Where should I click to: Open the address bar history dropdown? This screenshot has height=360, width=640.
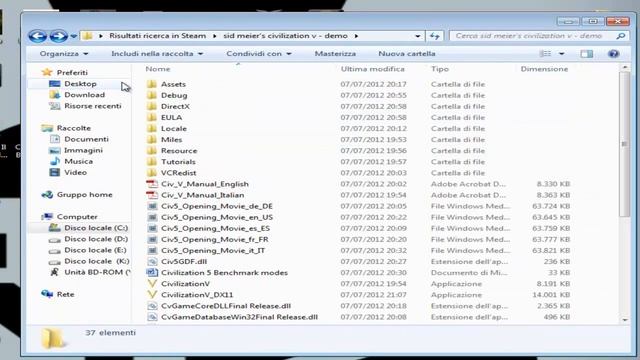[x=418, y=36]
